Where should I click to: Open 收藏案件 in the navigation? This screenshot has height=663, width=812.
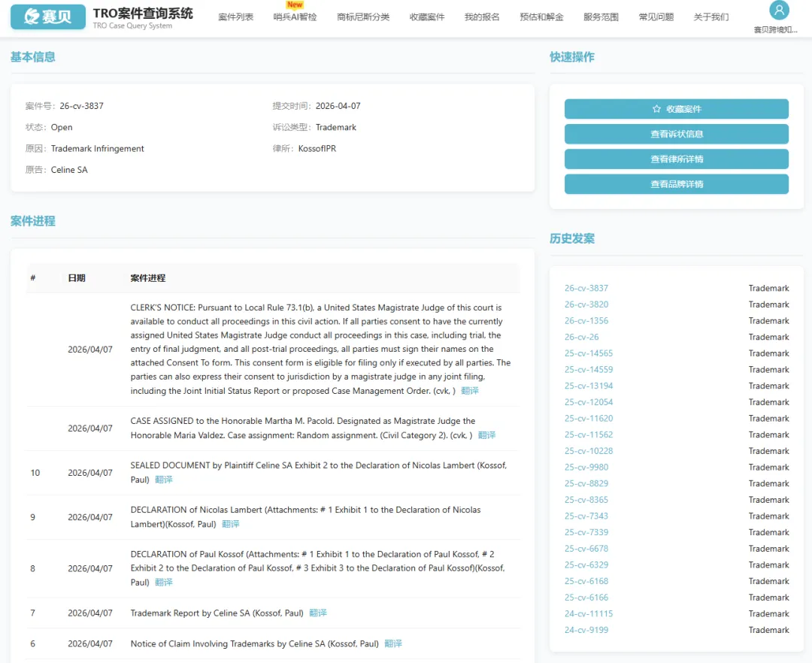pos(427,17)
